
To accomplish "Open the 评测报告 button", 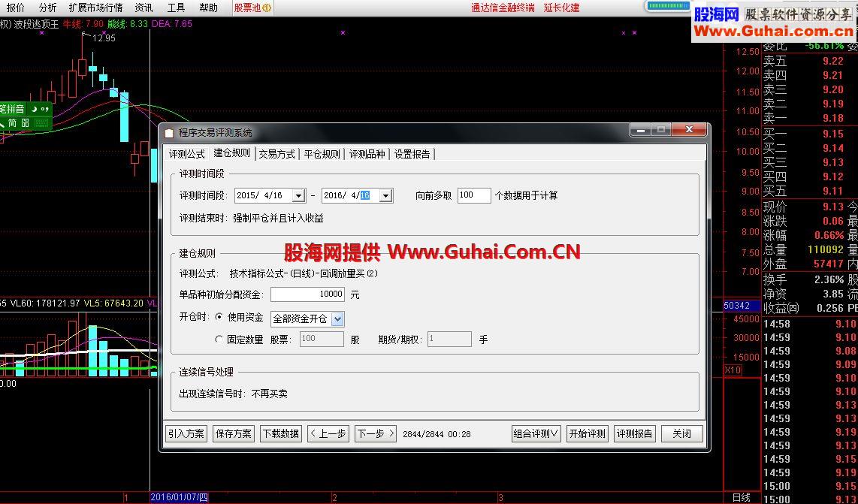I will (635, 434).
